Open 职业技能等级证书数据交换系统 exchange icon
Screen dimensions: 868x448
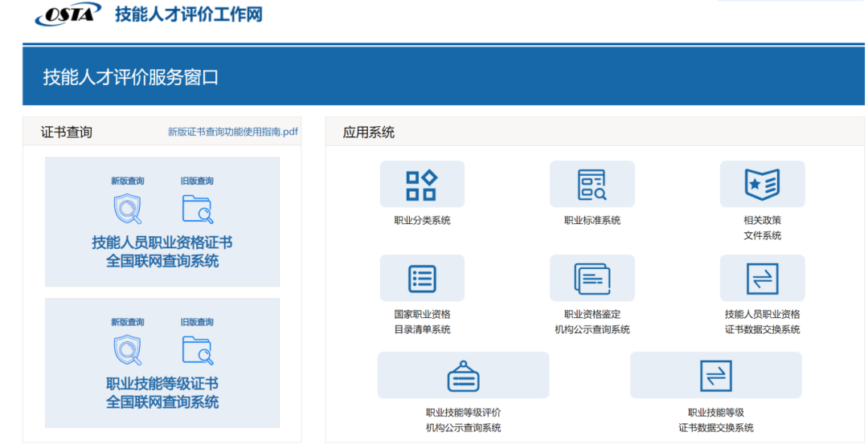click(715, 375)
